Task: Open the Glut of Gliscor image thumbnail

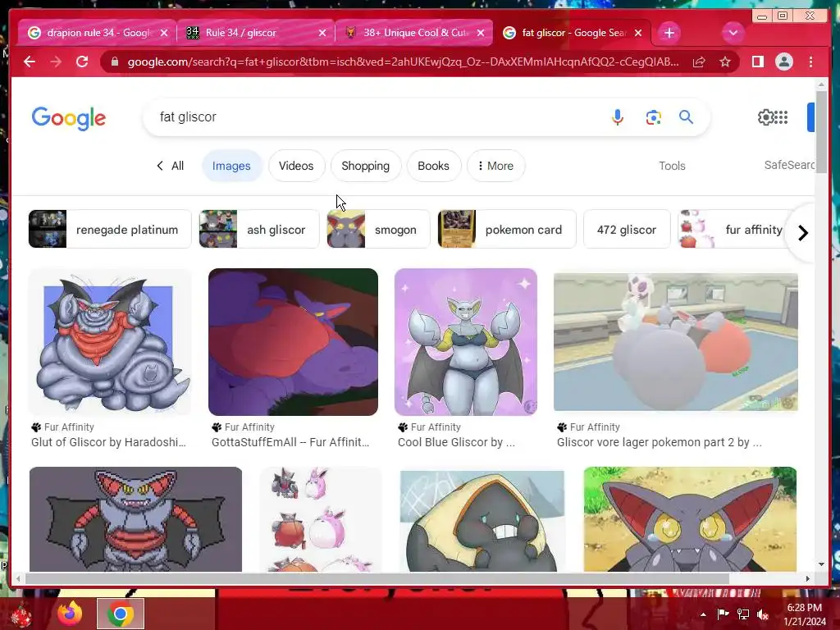Action: point(110,342)
